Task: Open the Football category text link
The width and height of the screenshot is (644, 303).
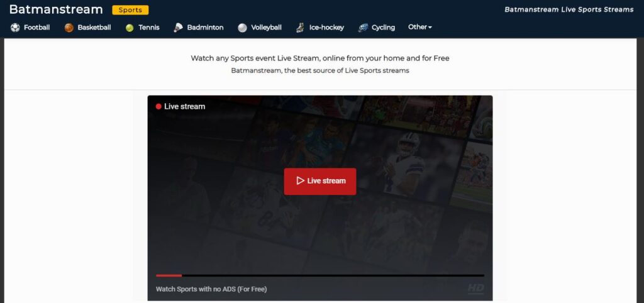Action: click(x=36, y=28)
